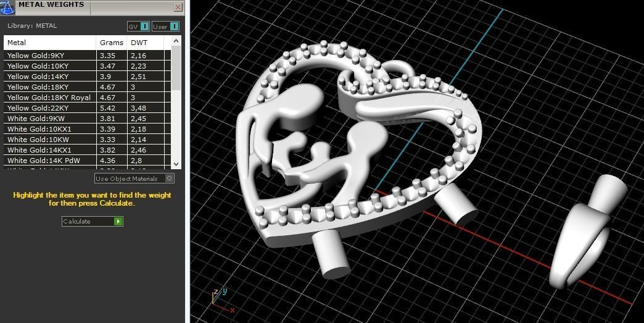The image size is (644, 323).
Task: Click the 3.9 grams value
Action: [105, 77]
